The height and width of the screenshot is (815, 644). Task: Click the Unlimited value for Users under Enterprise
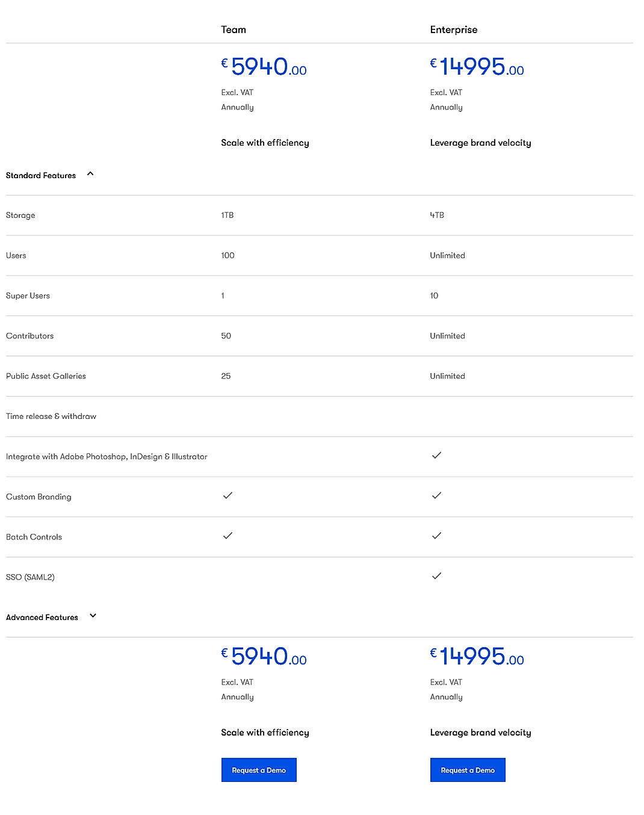pyautogui.click(x=447, y=255)
